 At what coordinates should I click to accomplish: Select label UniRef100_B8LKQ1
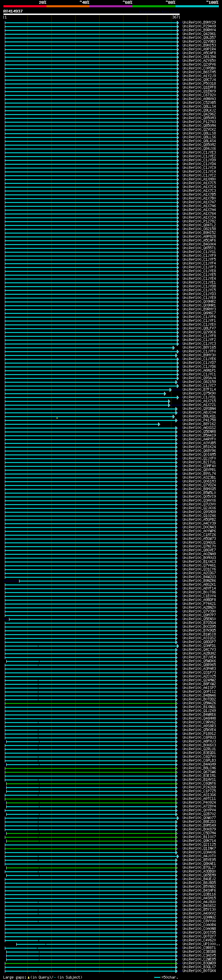click(x=199, y=416)
